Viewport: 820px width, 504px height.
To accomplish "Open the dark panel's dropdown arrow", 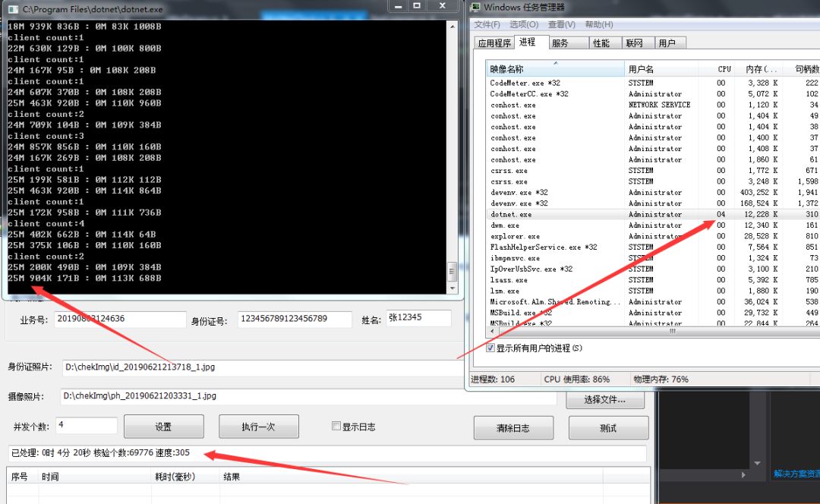I will (x=756, y=462).
